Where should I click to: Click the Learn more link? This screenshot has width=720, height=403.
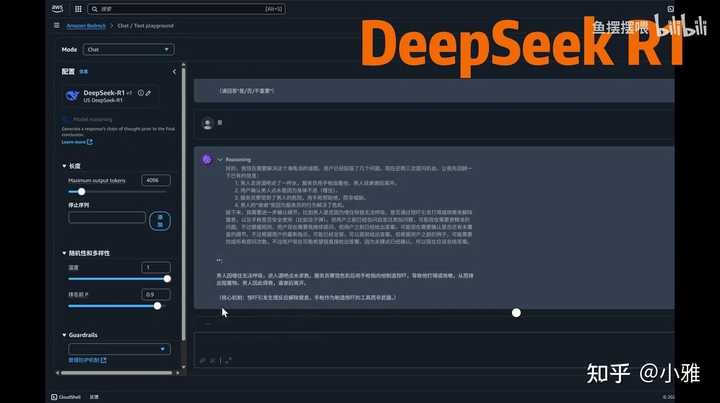75,142
